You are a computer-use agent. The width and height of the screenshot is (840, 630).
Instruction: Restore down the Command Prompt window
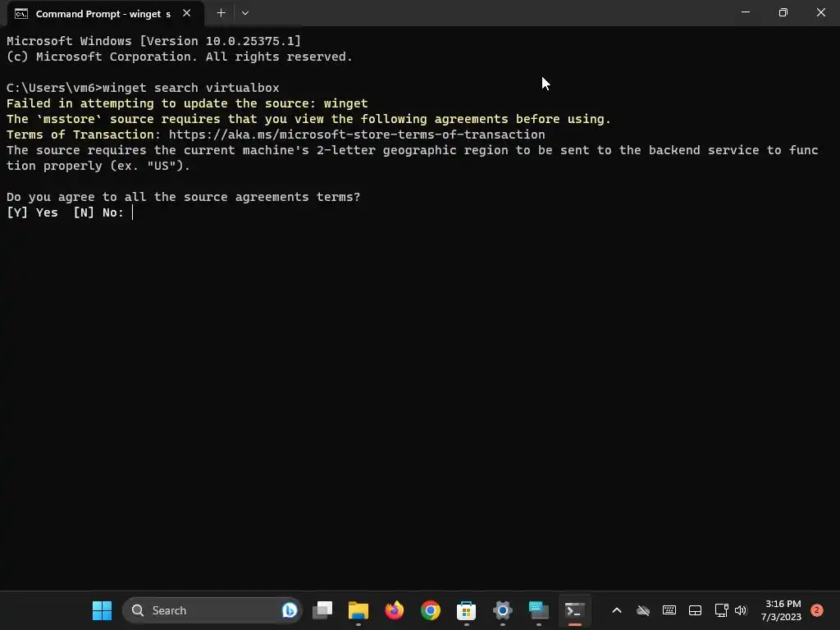pyautogui.click(x=783, y=12)
